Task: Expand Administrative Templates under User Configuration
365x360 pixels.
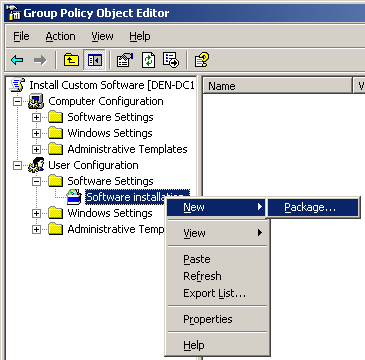Action: (x=36, y=229)
